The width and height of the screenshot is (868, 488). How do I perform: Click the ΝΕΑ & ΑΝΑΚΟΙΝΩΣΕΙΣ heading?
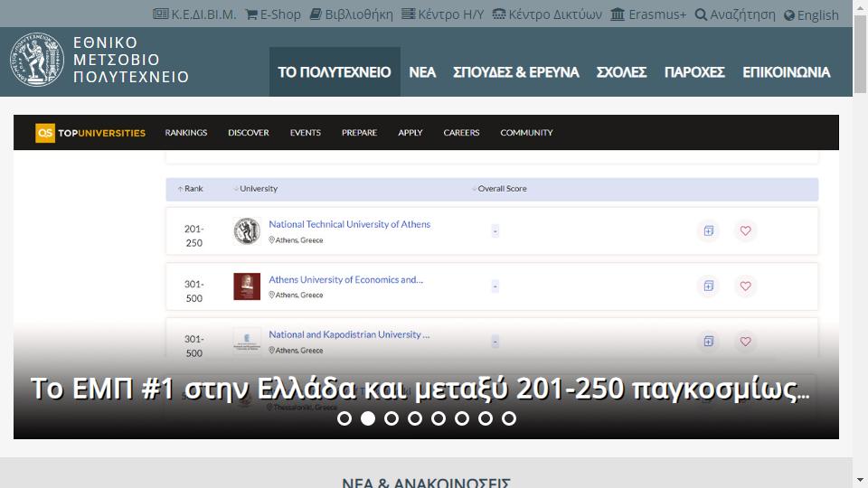pyautogui.click(x=426, y=482)
